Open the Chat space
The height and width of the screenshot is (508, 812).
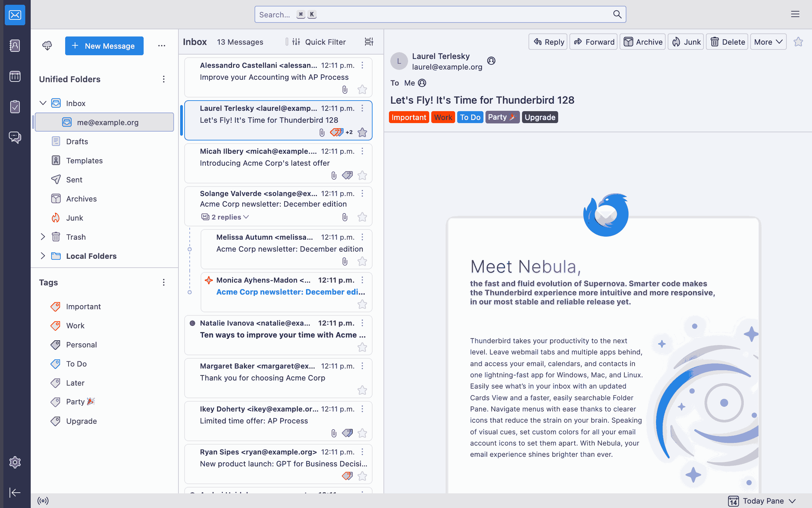pyautogui.click(x=15, y=137)
